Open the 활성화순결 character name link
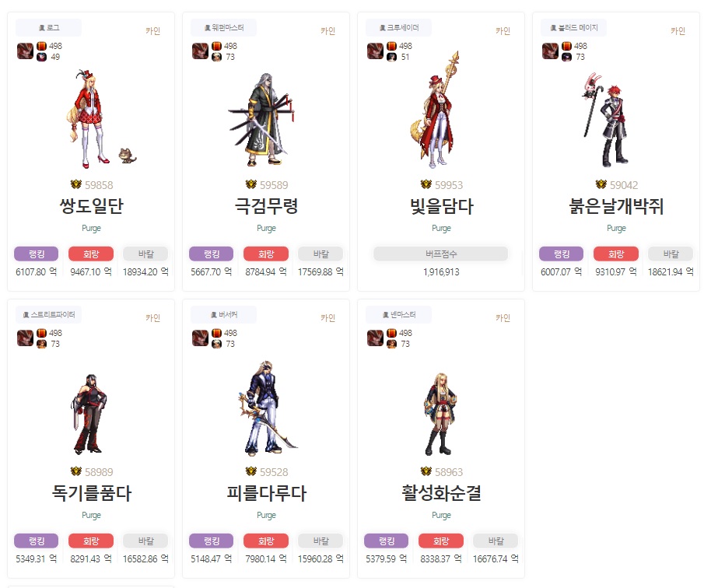 tap(441, 493)
